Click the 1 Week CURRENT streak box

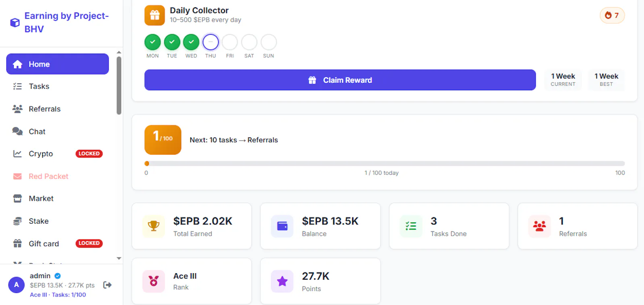[563, 79]
